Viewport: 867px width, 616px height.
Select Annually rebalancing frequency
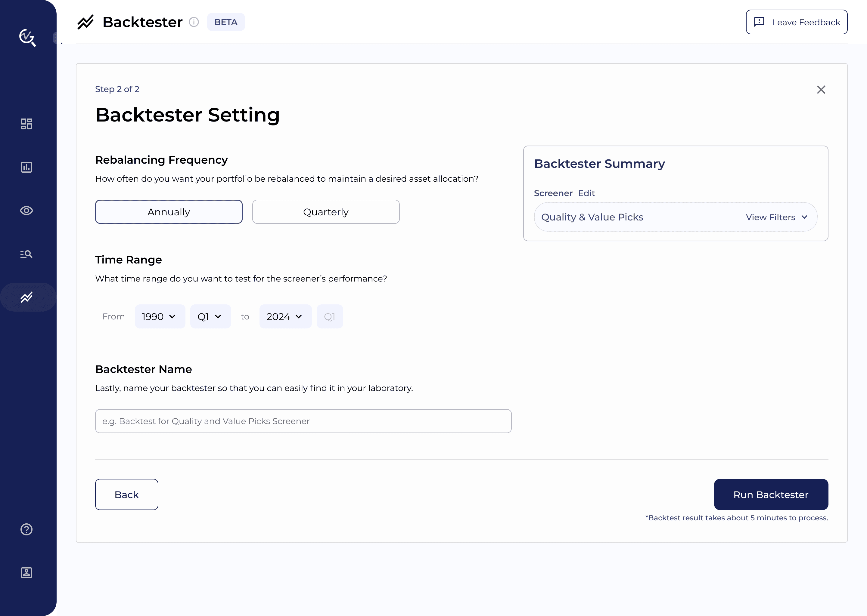tap(169, 212)
